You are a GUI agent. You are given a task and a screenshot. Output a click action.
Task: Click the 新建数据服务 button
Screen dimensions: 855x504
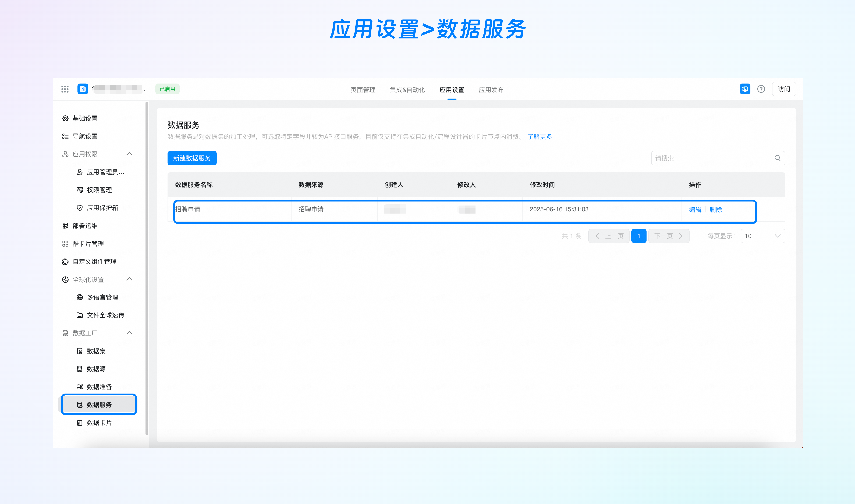192,158
